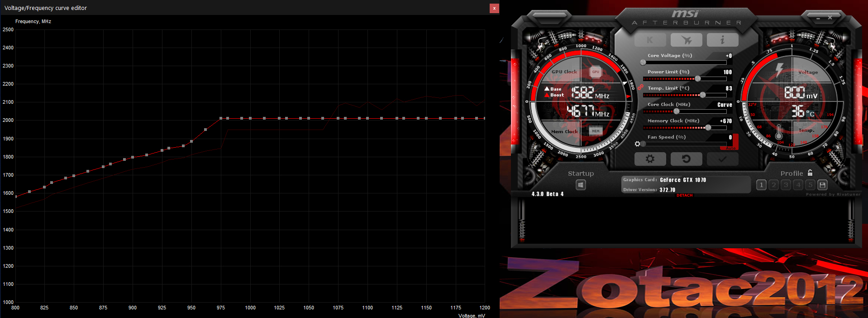Apply settings with the checkmark button
This screenshot has width=868, height=318.
click(x=722, y=159)
